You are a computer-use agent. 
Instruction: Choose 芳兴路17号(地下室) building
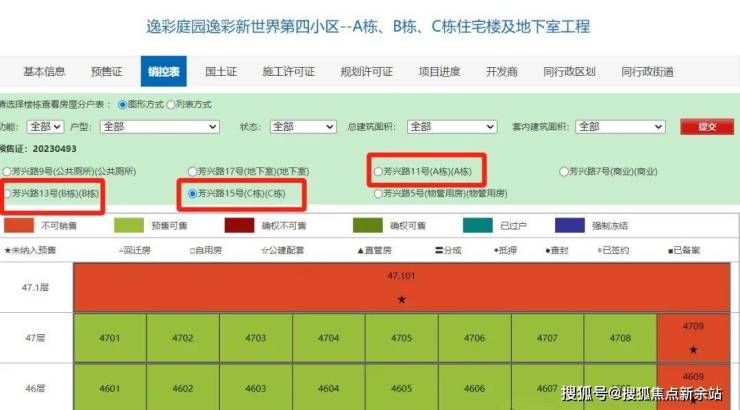tap(192, 171)
